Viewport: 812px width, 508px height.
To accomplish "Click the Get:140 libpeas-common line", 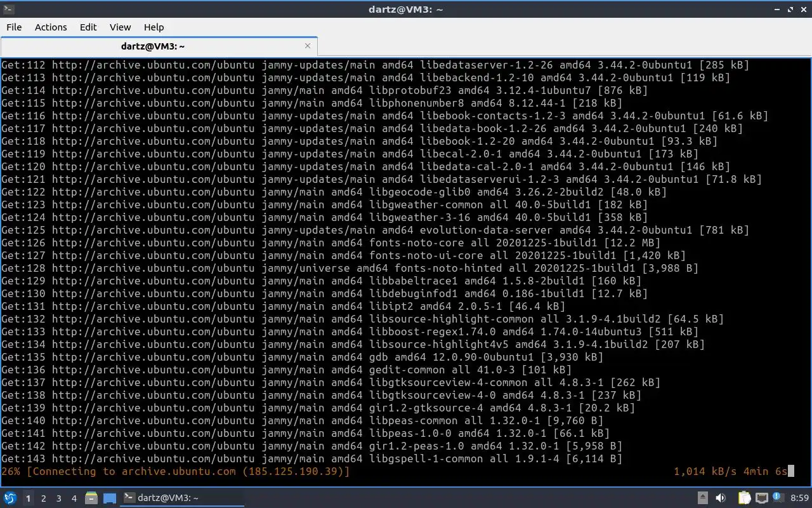I will point(302,420).
